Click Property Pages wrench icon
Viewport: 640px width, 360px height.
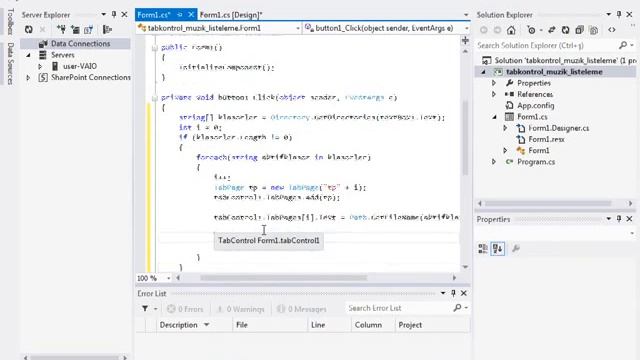(516, 249)
